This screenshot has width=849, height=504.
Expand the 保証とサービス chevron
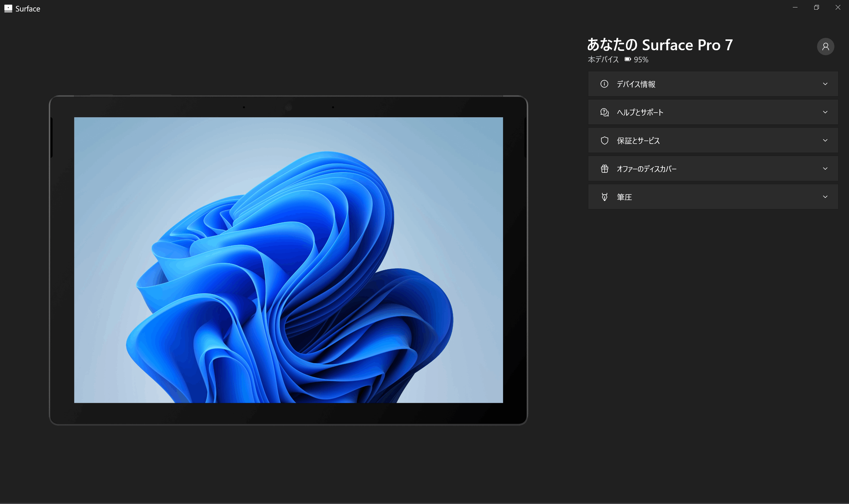coord(825,140)
